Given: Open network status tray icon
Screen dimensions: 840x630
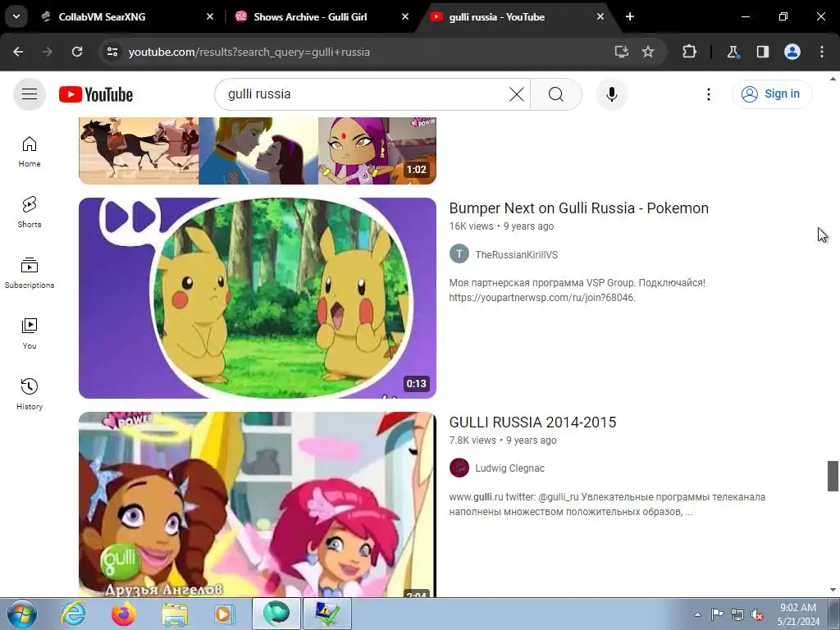Looking at the screenshot, I should (x=737, y=614).
